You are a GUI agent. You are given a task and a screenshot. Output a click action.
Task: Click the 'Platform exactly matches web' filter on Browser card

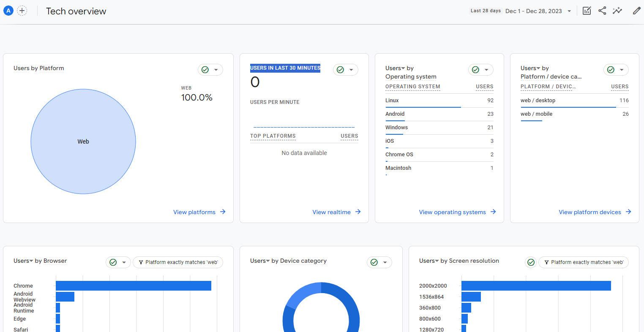pyautogui.click(x=178, y=262)
